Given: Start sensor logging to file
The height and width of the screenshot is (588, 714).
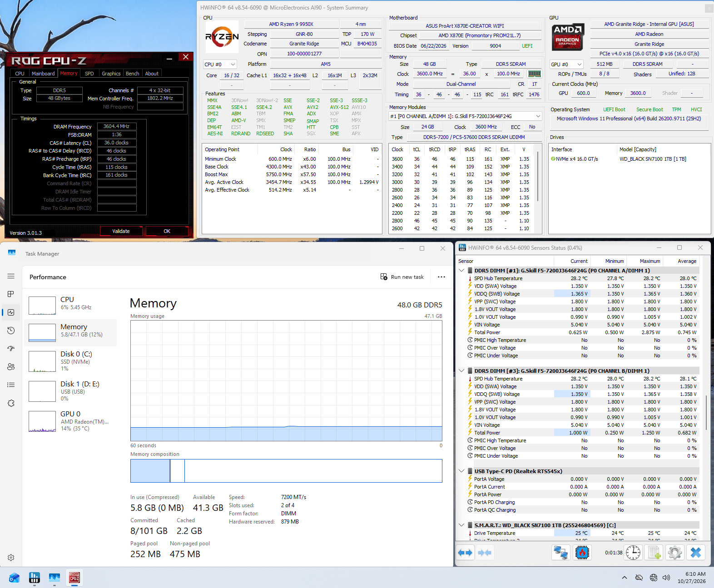Looking at the screenshot, I should pos(654,553).
